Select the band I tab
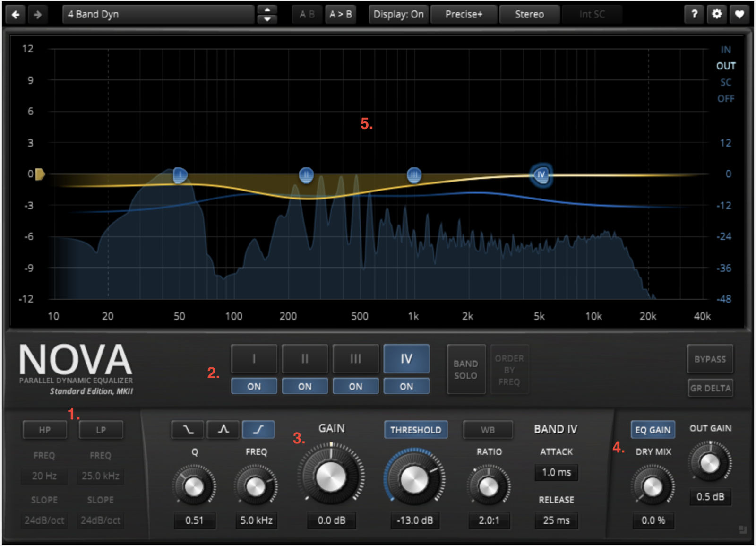The image size is (756, 546). point(254,359)
